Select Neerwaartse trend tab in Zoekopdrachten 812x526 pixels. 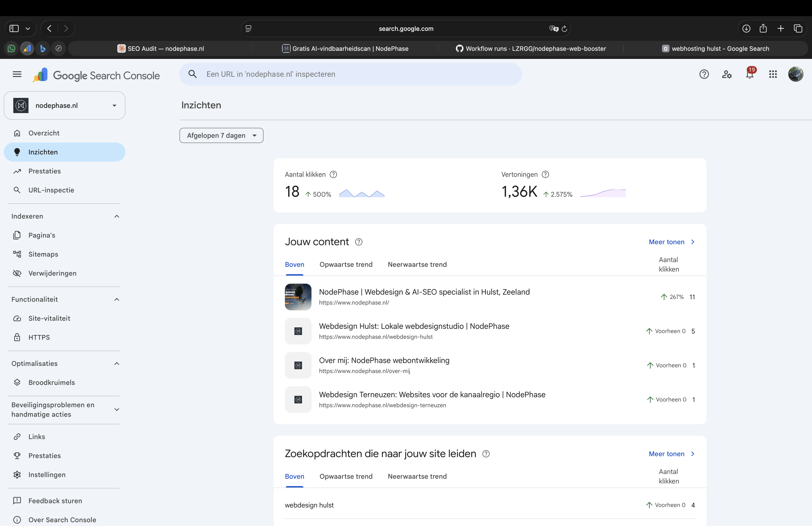(x=417, y=477)
